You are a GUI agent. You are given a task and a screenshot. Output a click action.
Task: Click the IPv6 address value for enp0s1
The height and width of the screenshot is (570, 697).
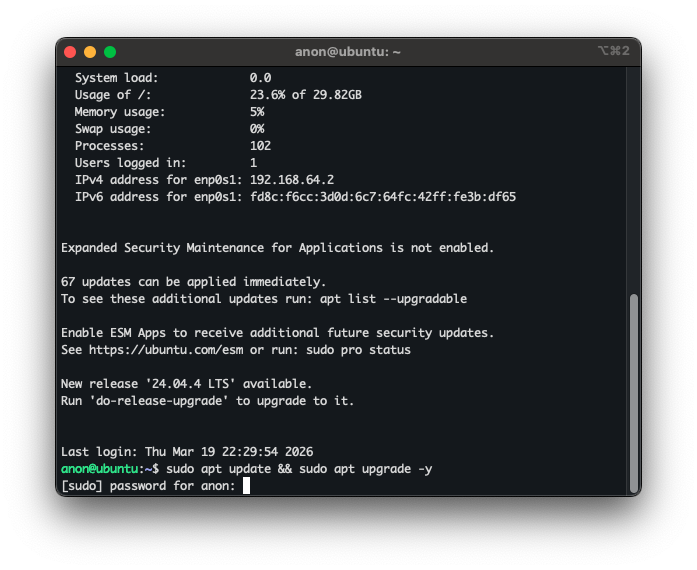coord(382,197)
